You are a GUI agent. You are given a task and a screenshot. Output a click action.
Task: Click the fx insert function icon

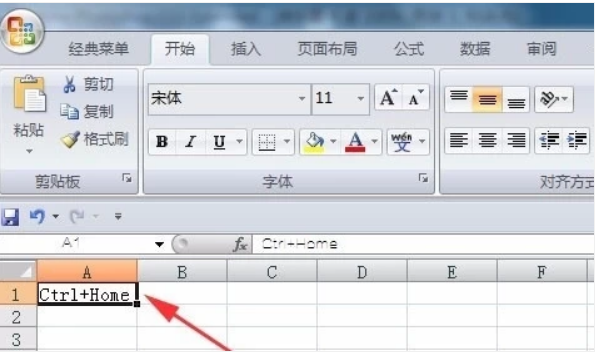pos(240,244)
